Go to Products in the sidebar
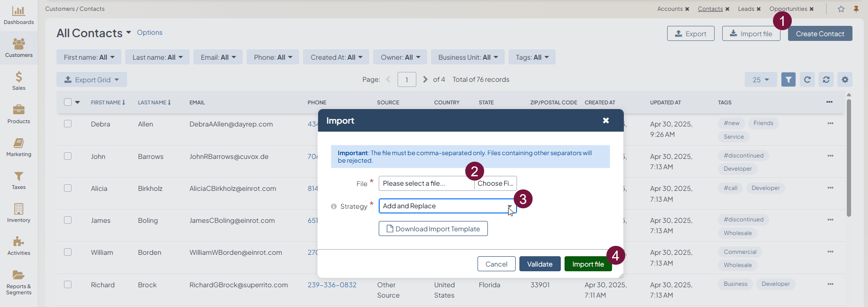The height and width of the screenshot is (307, 868). [x=19, y=114]
